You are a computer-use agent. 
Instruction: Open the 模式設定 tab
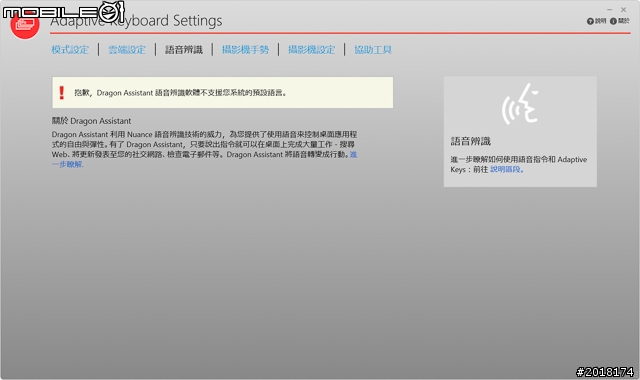tap(70, 50)
